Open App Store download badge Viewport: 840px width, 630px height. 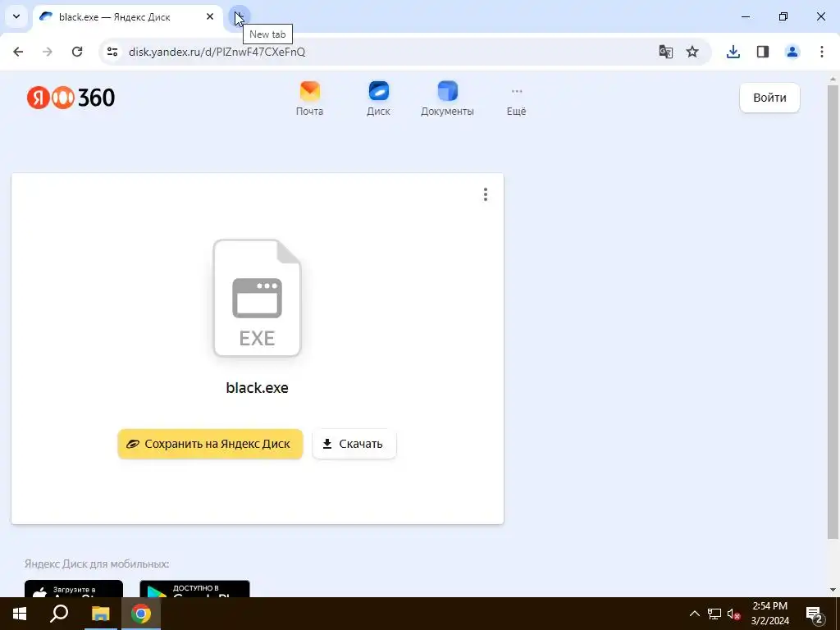(x=74, y=589)
